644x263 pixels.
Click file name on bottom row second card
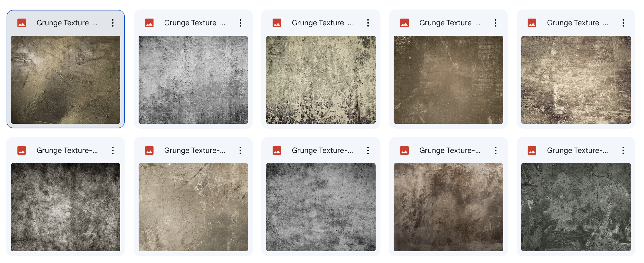tap(195, 150)
